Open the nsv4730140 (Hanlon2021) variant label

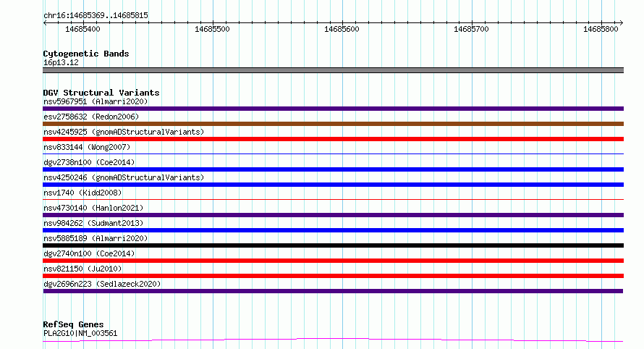click(93, 208)
